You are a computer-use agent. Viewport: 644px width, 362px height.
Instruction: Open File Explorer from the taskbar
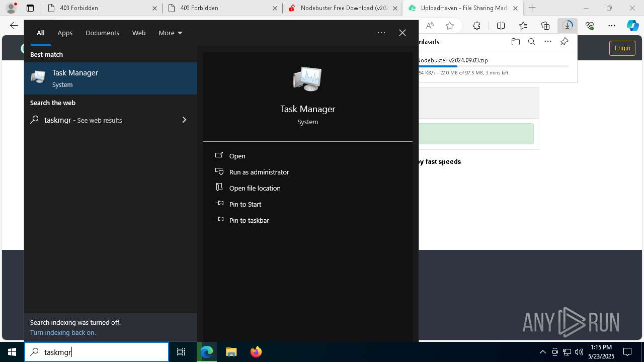pyautogui.click(x=231, y=352)
